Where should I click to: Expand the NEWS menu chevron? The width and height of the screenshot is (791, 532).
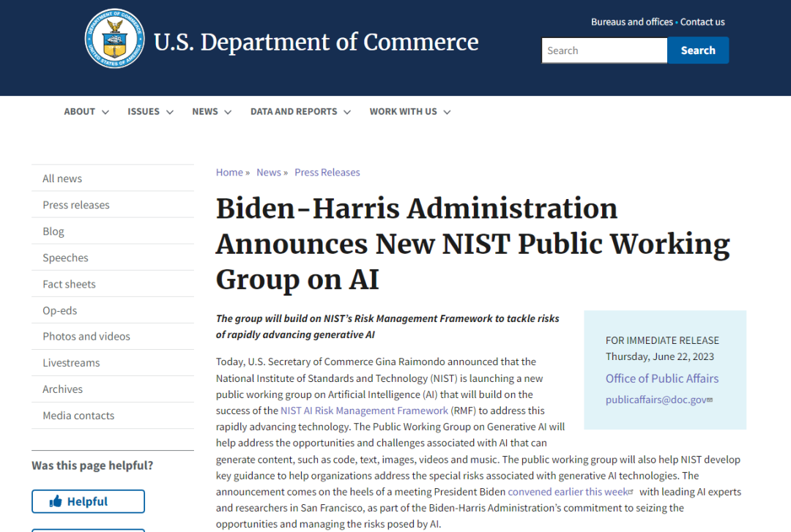click(228, 112)
